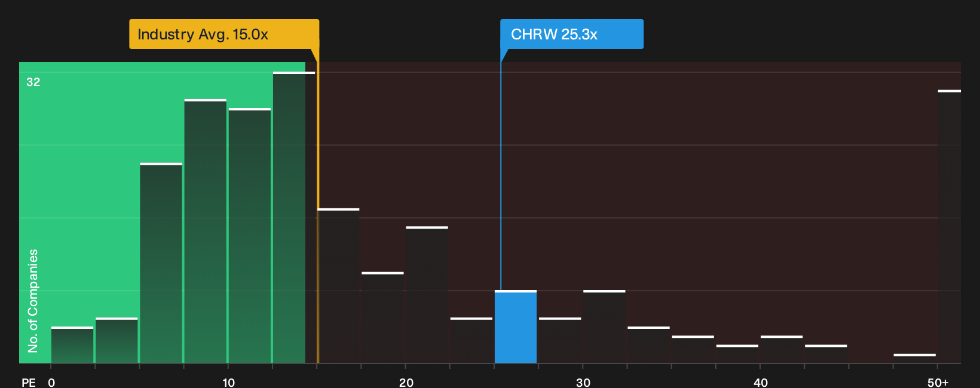The width and height of the screenshot is (980, 388).
Task: Click the x-axis tick label 40
Action: [761, 383]
